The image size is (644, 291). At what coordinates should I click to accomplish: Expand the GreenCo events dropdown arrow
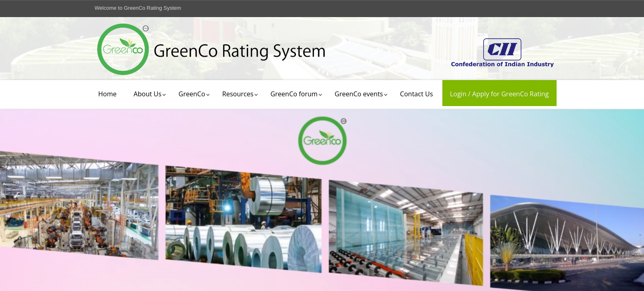pyautogui.click(x=386, y=95)
